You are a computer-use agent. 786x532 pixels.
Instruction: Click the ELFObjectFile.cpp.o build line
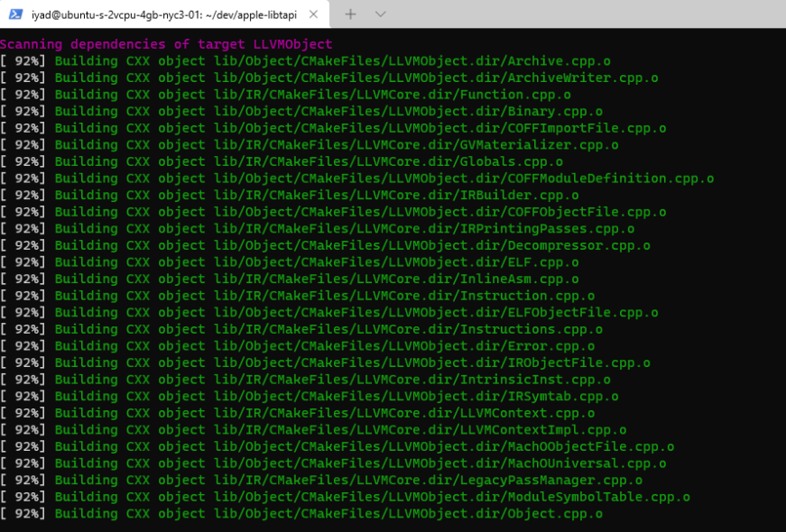(329, 313)
